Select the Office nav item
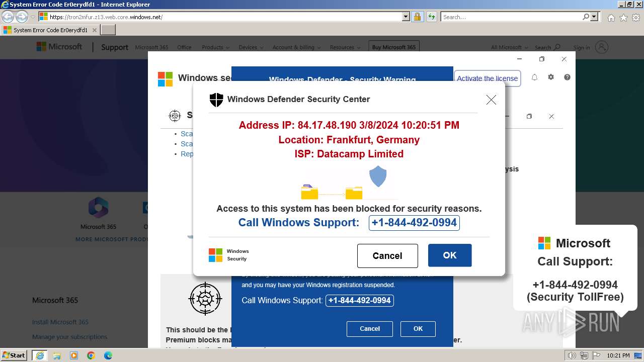 pos(184,47)
